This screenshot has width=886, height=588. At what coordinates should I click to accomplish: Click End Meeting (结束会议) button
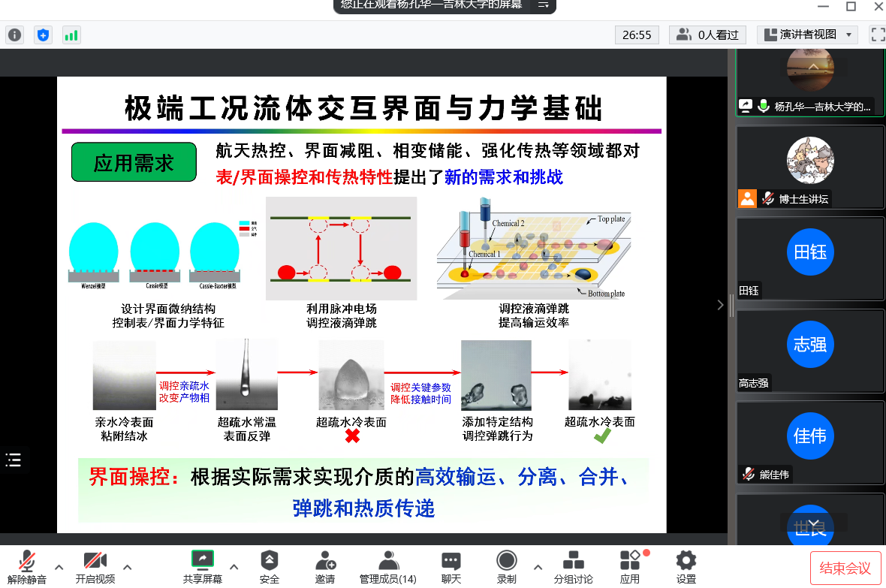click(845, 568)
